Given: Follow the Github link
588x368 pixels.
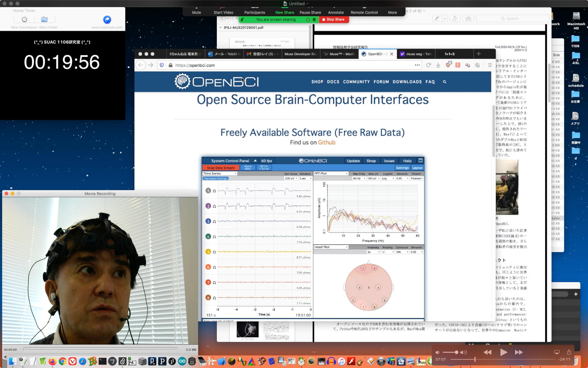Looking at the screenshot, I should 326,142.
